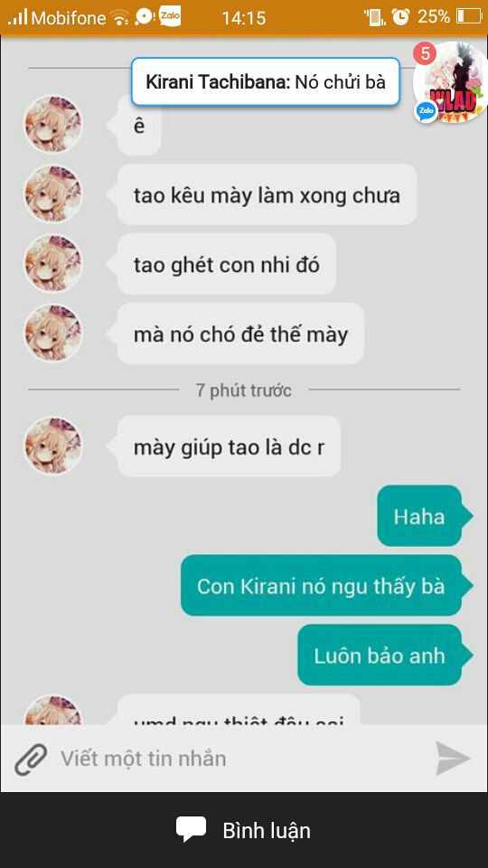Tap the Wi-Fi signal status icon
The image size is (488, 868).
(119, 18)
